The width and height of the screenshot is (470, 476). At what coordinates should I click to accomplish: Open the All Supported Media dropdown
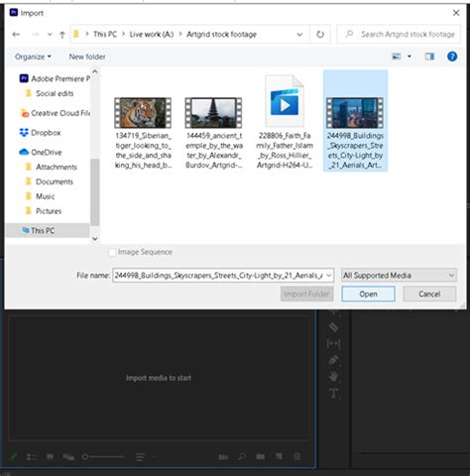(x=399, y=275)
